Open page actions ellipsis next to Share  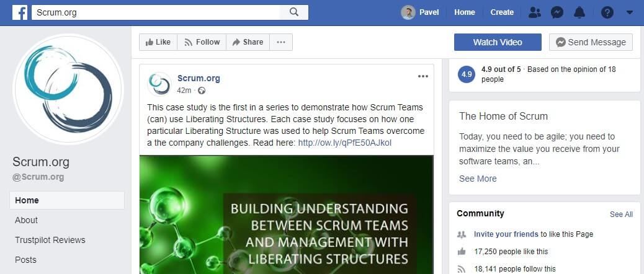pyautogui.click(x=281, y=42)
